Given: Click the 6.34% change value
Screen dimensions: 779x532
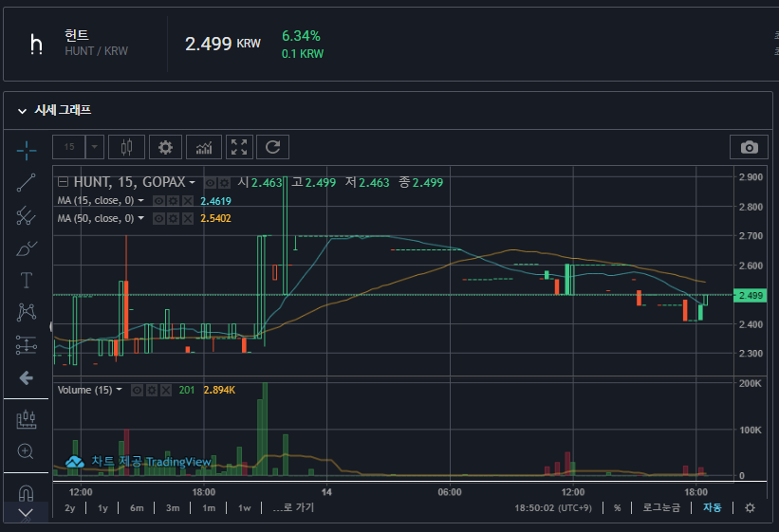Looking at the screenshot, I should coord(301,36).
